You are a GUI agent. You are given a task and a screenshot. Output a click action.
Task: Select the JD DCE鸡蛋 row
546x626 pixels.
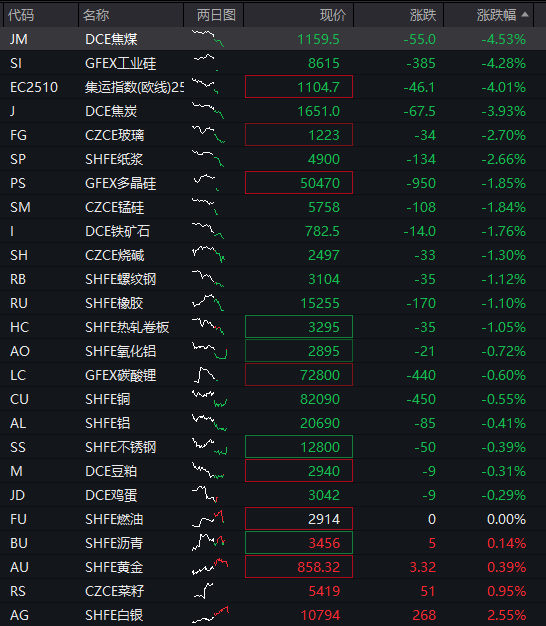point(273,495)
